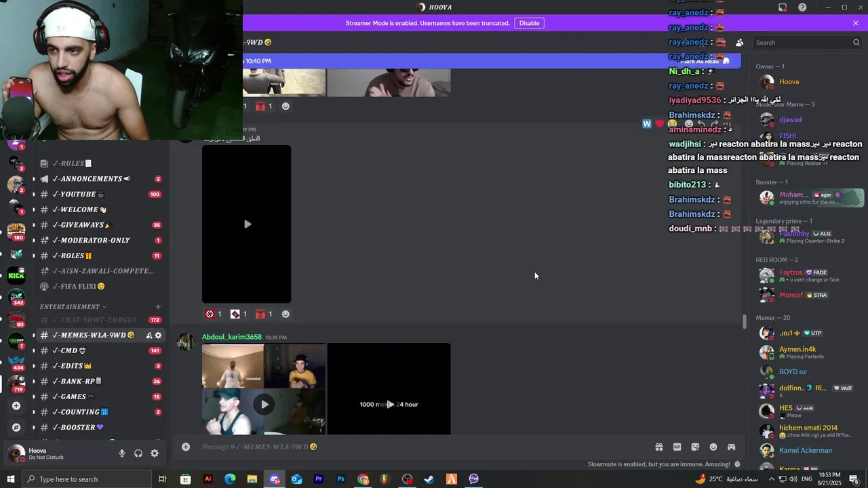Open member djawad in moderator list

(x=790, y=119)
